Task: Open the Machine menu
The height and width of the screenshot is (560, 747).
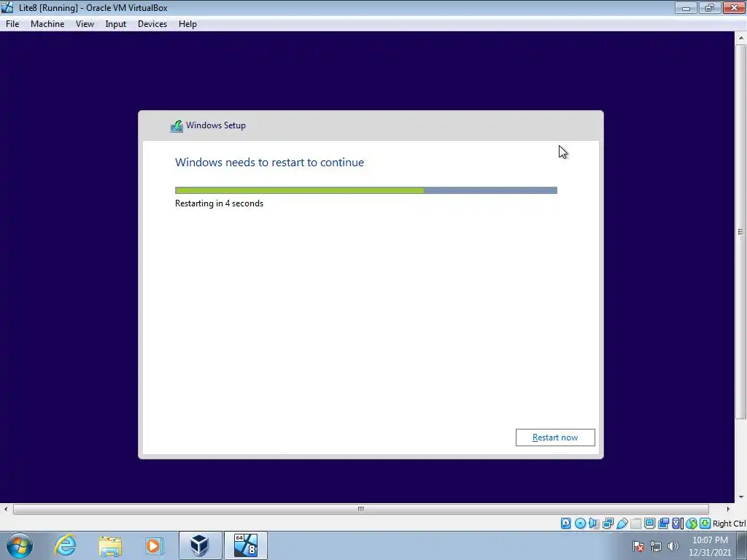Action: pos(47,24)
